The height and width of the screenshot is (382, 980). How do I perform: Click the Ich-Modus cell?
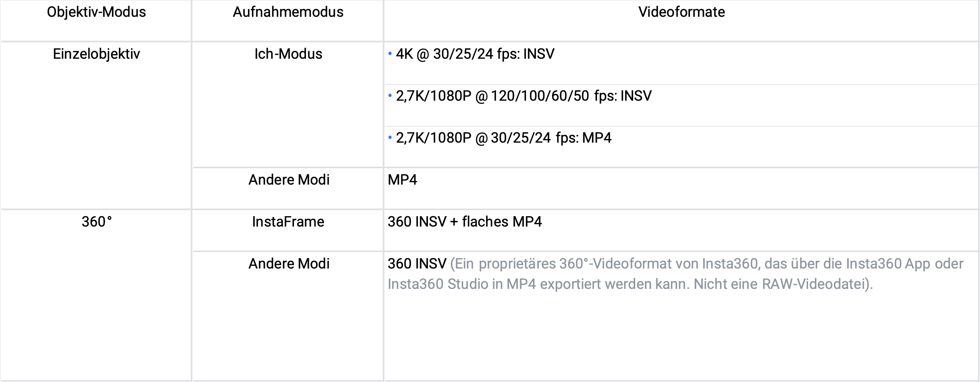[288, 54]
